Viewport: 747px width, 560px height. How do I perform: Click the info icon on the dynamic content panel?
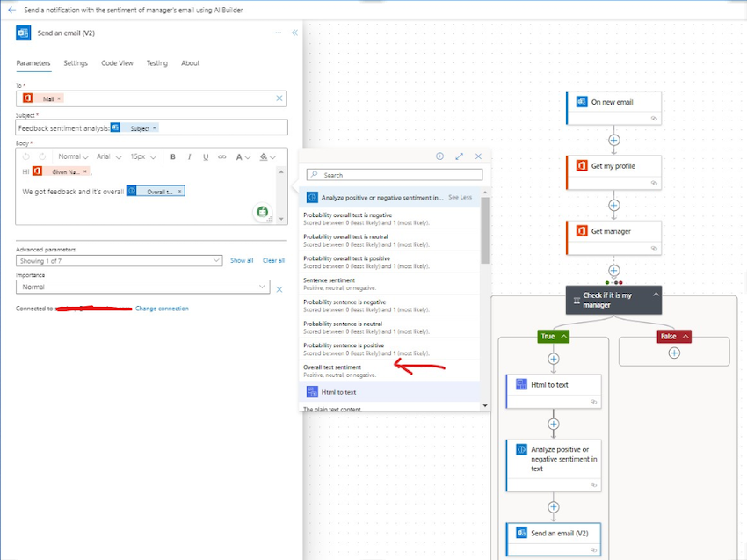[x=439, y=156]
